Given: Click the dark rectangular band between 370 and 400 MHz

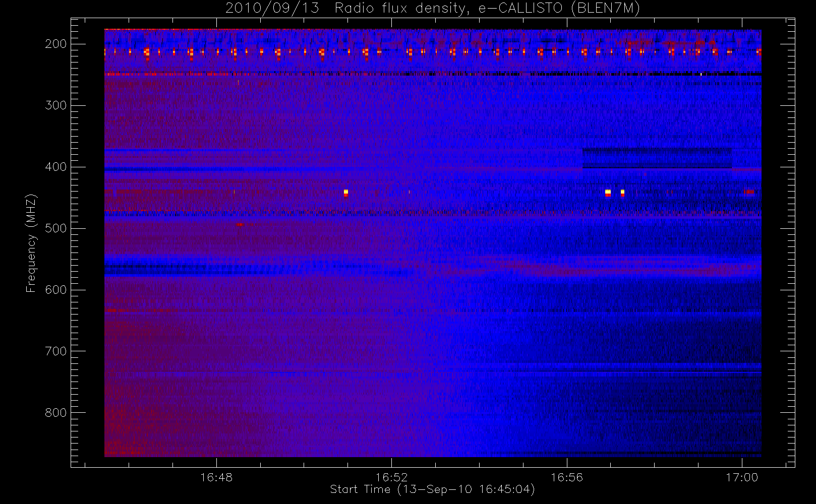Looking at the screenshot, I should pyautogui.click(x=657, y=158).
